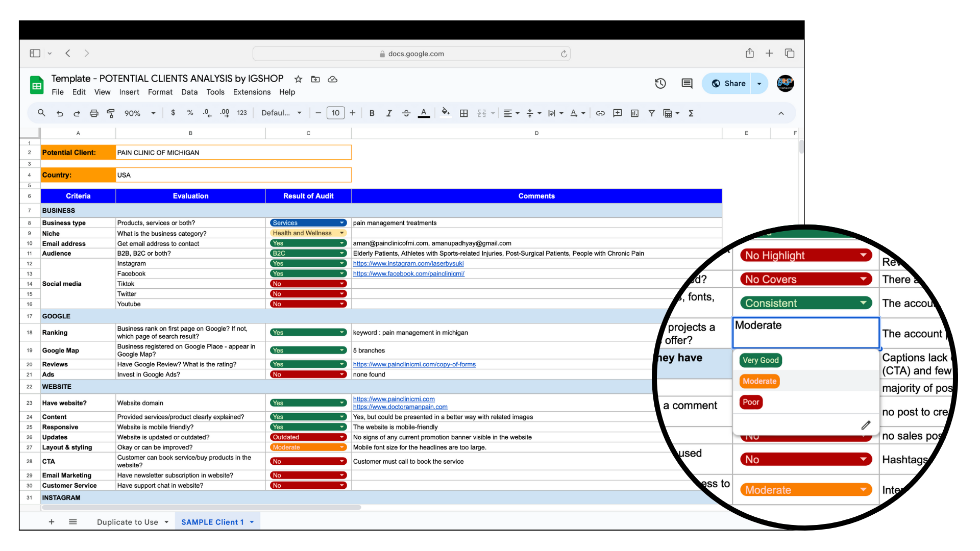Open Health and Wellness niche dropdown
Image resolution: width=980 pixels, height=551 pixels.
308,233
